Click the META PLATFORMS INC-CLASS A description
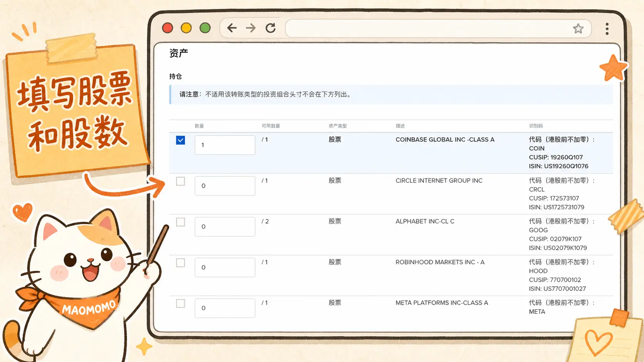Image resolution: width=644 pixels, height=362 pixels. coord(442,303)
